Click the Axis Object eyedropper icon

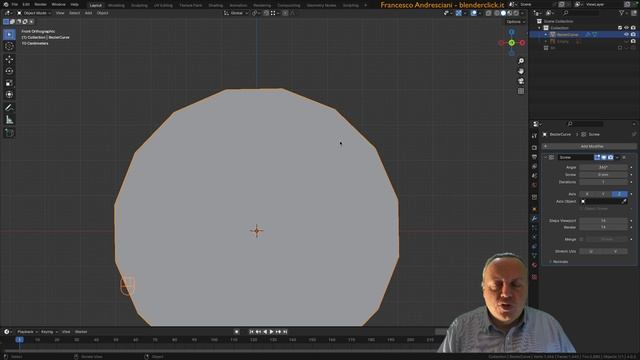[624, 202]
